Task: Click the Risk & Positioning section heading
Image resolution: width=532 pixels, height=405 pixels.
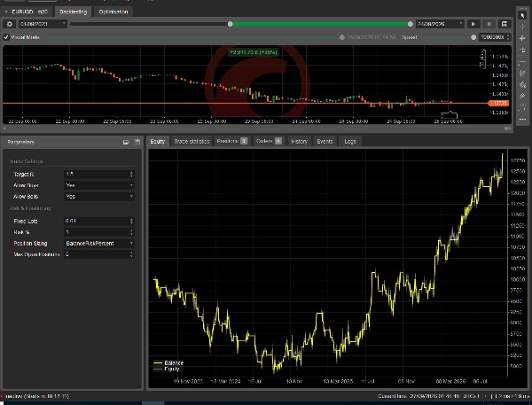Action: [x=30, y=208]
